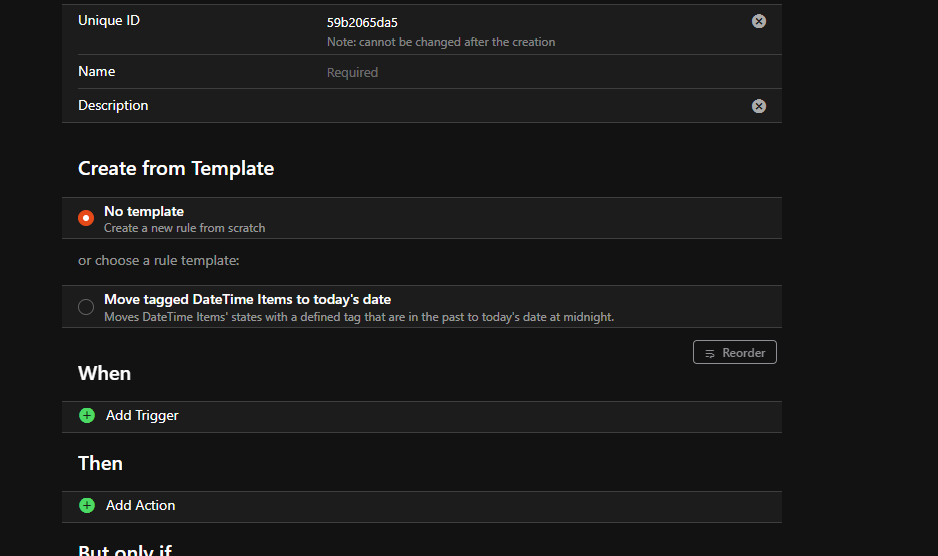This screenshot has width=938, height=556.
Task: Click the green plus icon beside Add Action
Action: coord(87,505)
